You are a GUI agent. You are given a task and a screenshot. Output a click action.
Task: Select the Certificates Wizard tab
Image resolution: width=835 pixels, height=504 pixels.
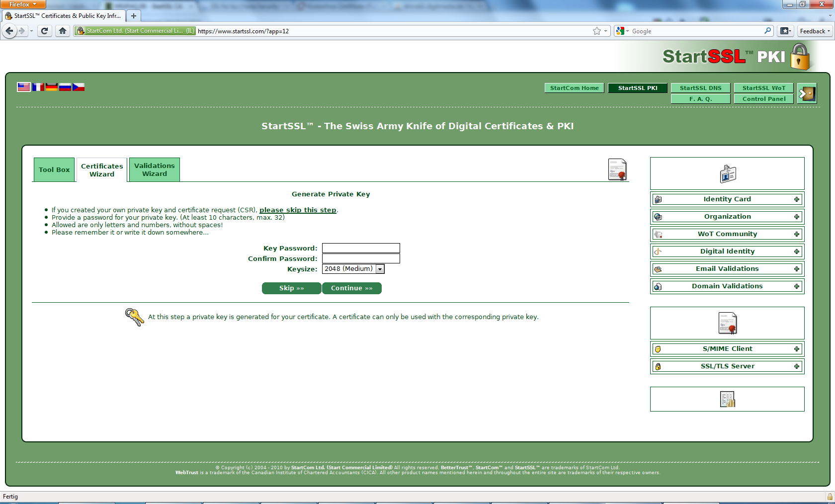point(102,170)
